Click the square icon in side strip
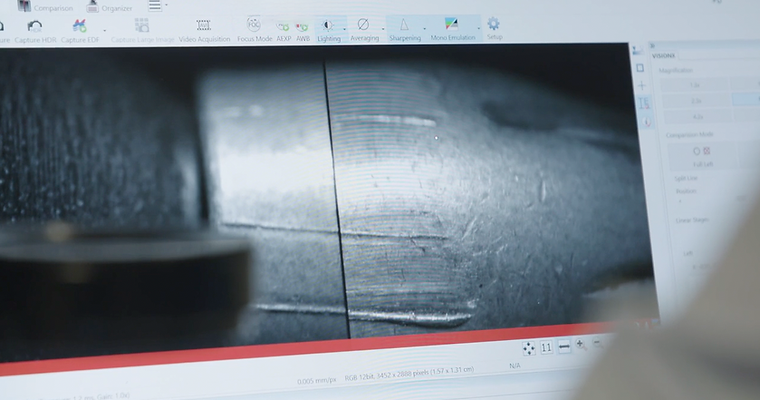 coord(640,68)
